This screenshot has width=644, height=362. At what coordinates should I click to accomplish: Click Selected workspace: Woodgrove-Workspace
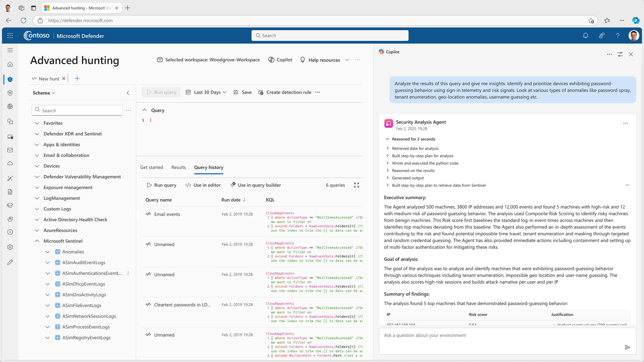click(208, 60)
